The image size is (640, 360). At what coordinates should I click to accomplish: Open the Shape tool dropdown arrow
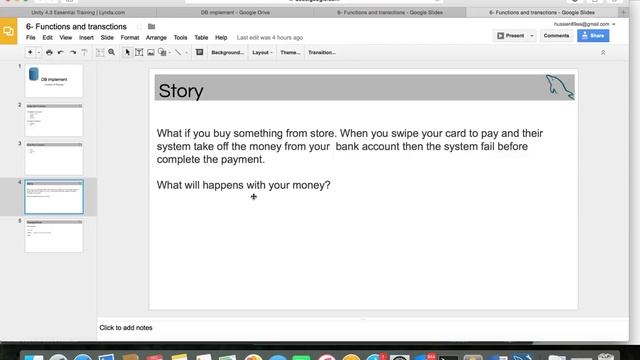tap(170, 53)
